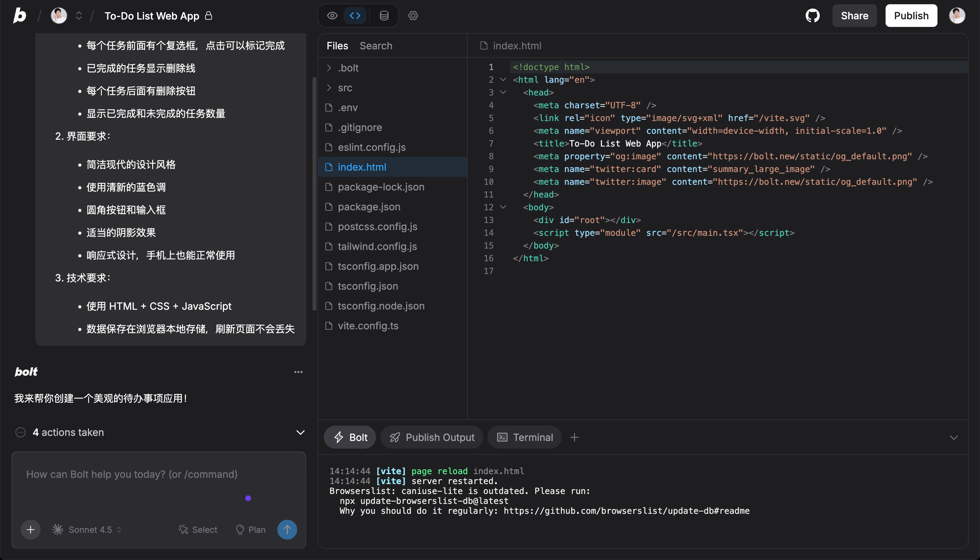980x560 pixels.
Task: Toggle preview mode with eye icon
Action: pos(332,16)
